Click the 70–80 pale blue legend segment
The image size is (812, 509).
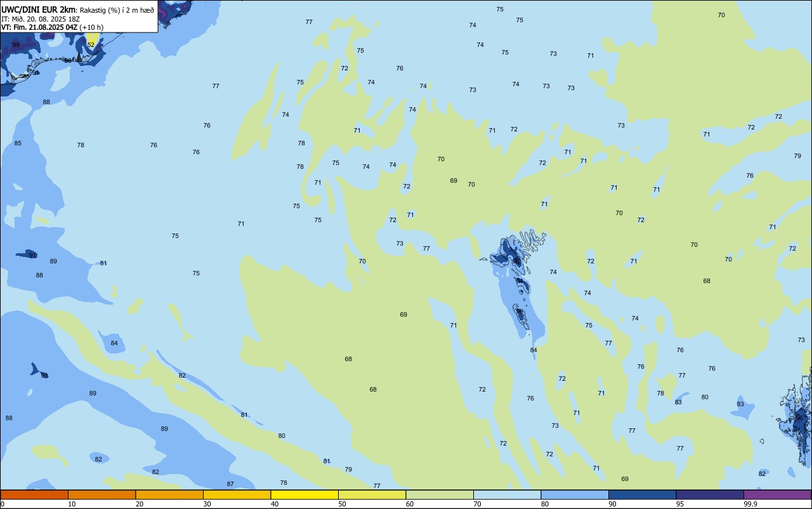(507, 494)
